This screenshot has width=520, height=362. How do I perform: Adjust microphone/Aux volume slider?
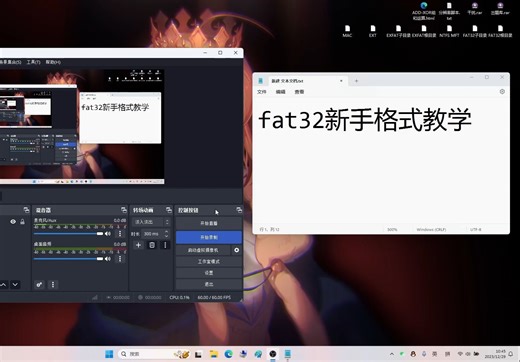[x=68, y=234]
